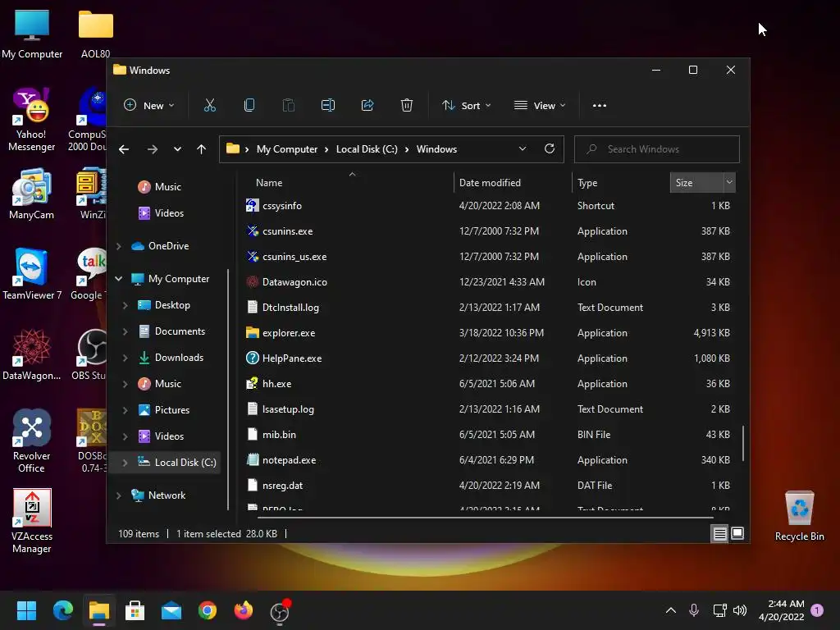840x630 pixels.
Task: Select DataWagon desktop shortcut
Action: coord(32,354)
